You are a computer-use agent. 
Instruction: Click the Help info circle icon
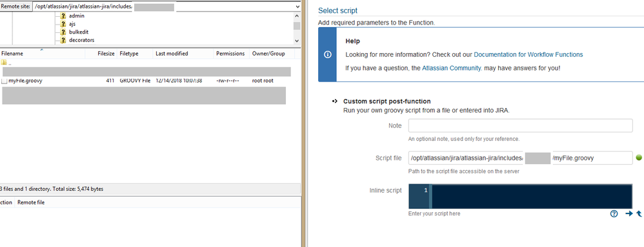pyautogui.click(x=327, y=55)
